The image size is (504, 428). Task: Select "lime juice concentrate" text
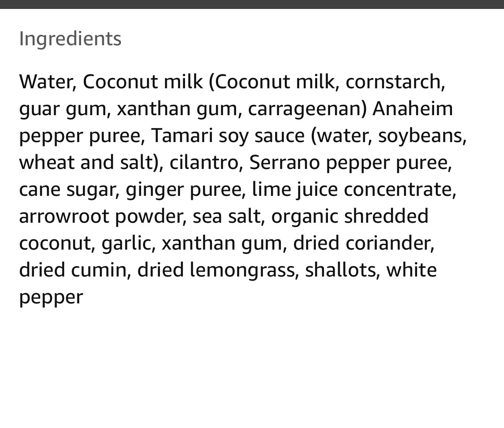353,190
